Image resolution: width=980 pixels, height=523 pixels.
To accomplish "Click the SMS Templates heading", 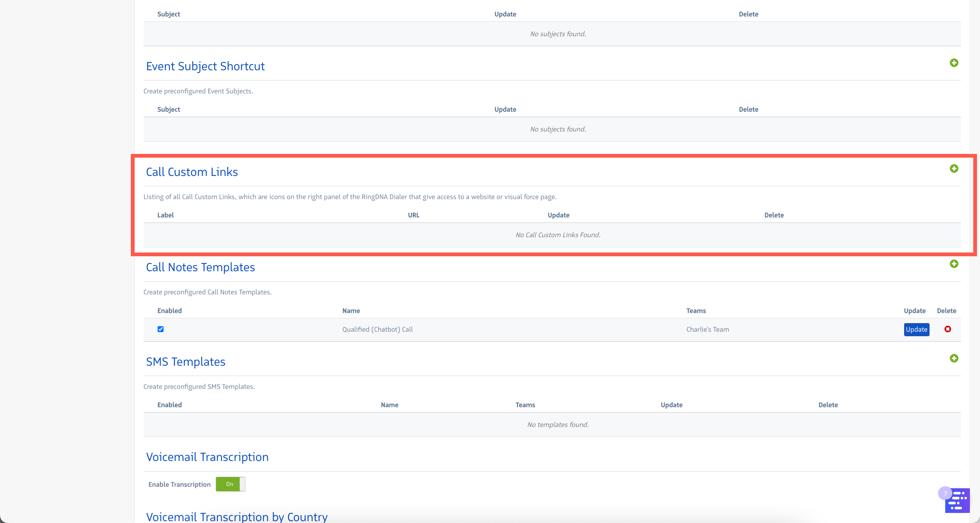I will click(186, 362).
